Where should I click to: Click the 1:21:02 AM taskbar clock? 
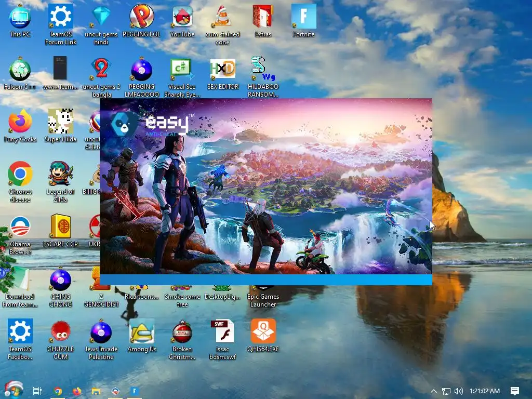click(x=485, y=391)
